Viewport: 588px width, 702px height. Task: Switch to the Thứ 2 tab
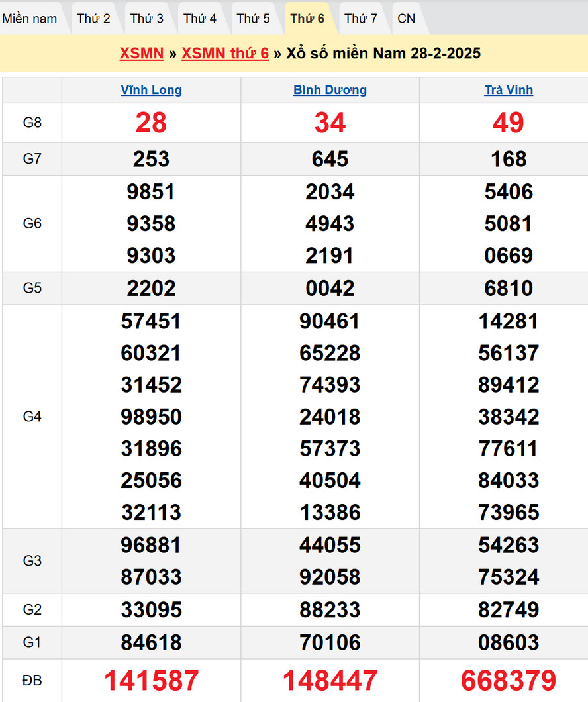(x=93, y=19)
